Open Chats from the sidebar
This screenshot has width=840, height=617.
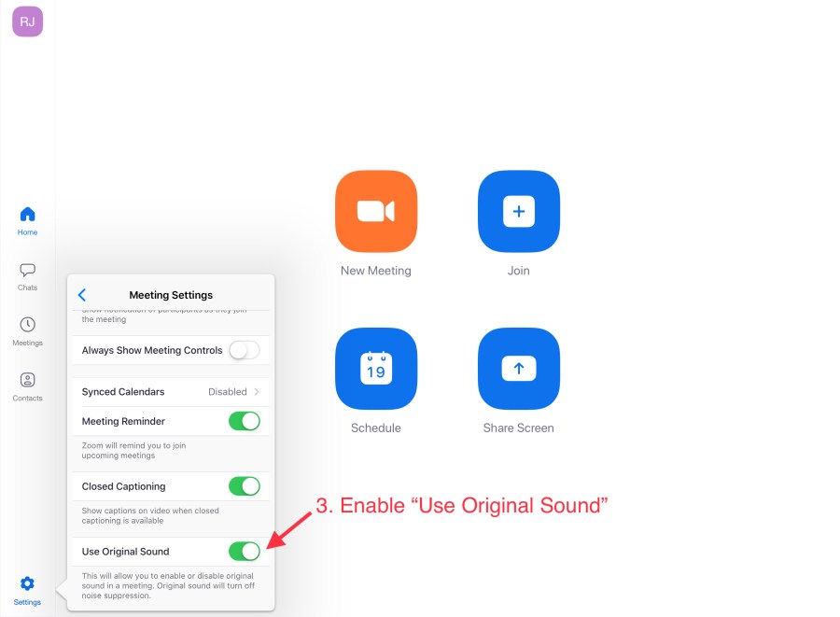click(x=27, y=275)
